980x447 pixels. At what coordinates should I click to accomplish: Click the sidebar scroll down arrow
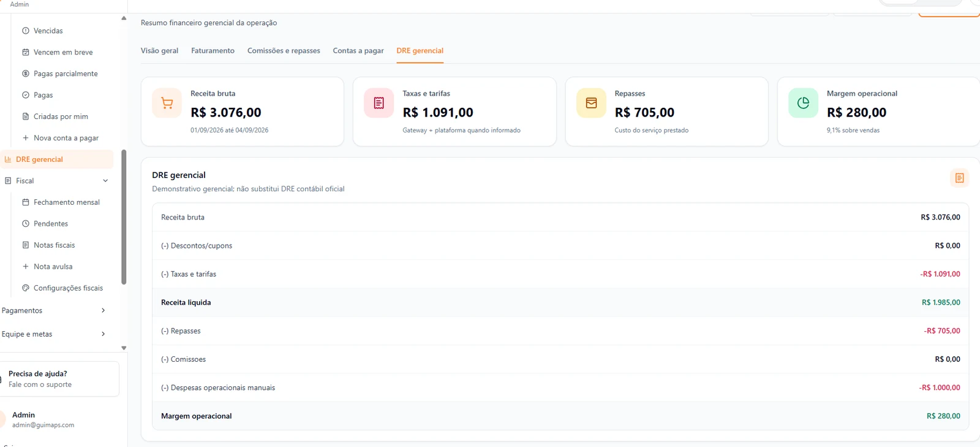(124, 348)
